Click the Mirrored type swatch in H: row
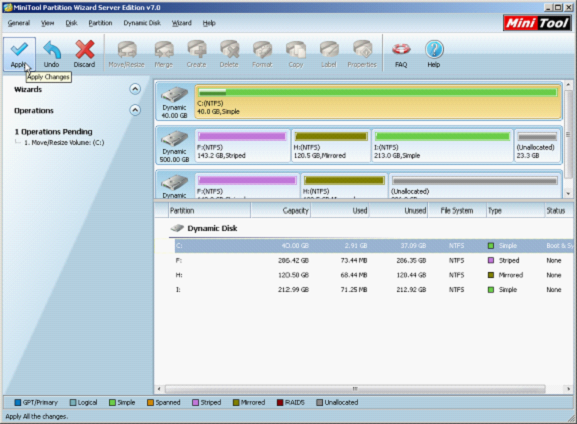The image size is (577, 424). 491,275
